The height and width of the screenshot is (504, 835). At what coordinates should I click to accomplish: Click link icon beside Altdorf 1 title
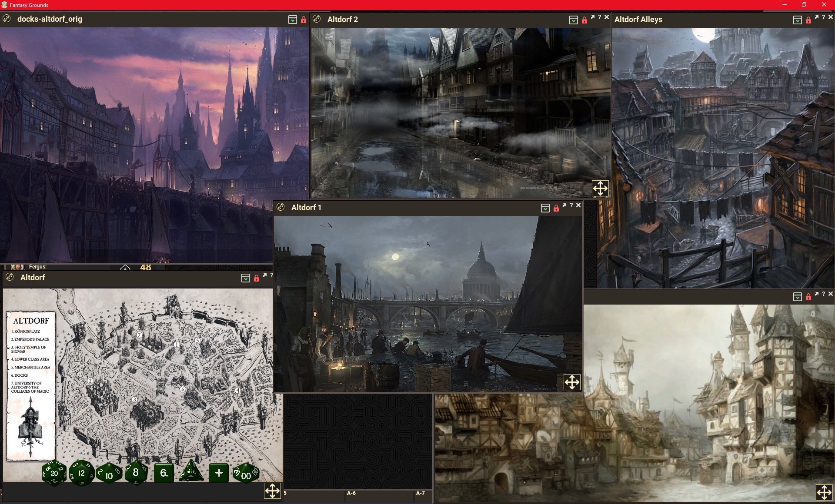(281, 207)
